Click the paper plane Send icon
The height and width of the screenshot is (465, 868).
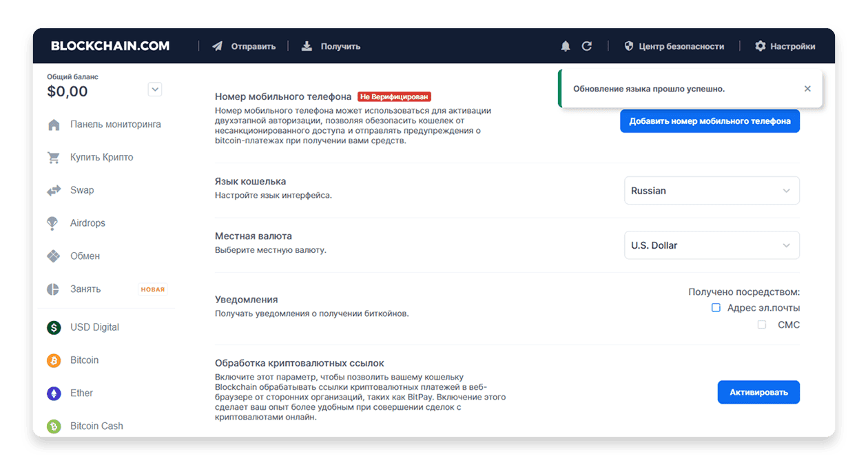pyautogui.click(x=218, y=46)
